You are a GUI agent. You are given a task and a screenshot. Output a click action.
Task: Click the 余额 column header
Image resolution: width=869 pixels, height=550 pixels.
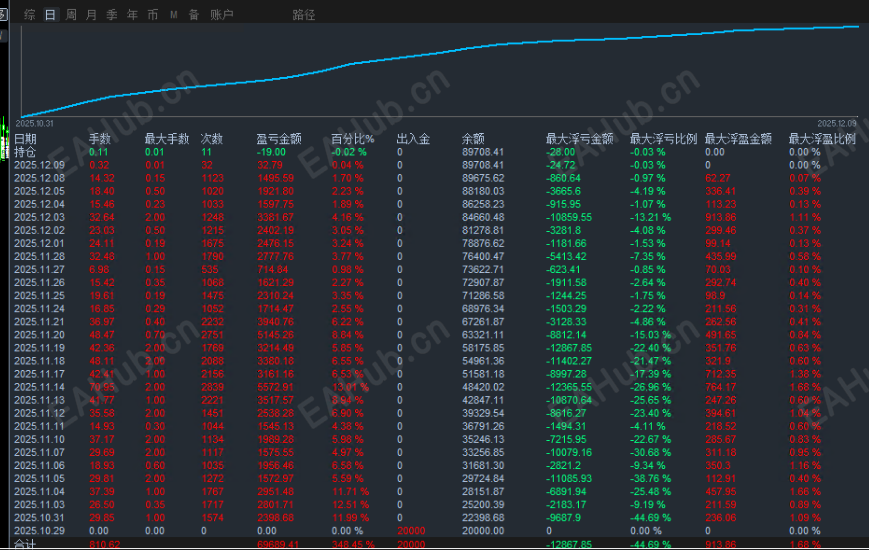click(473, 139)
